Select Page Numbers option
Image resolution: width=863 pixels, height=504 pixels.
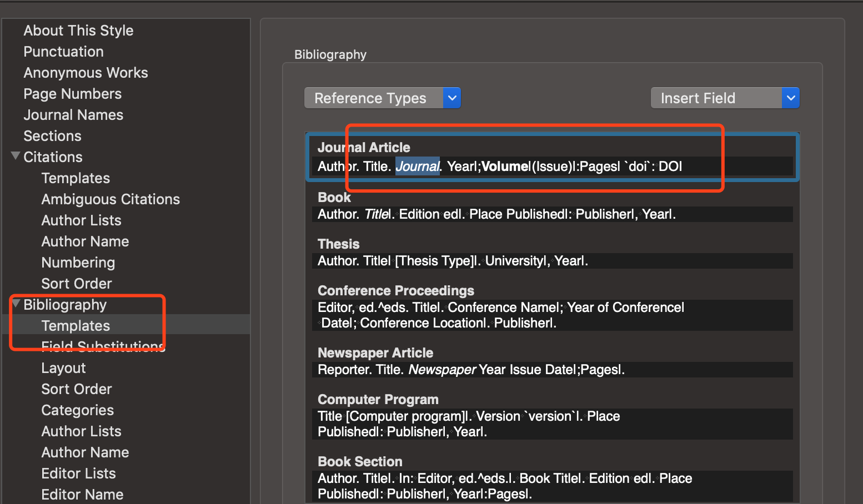tap(72, 94)
